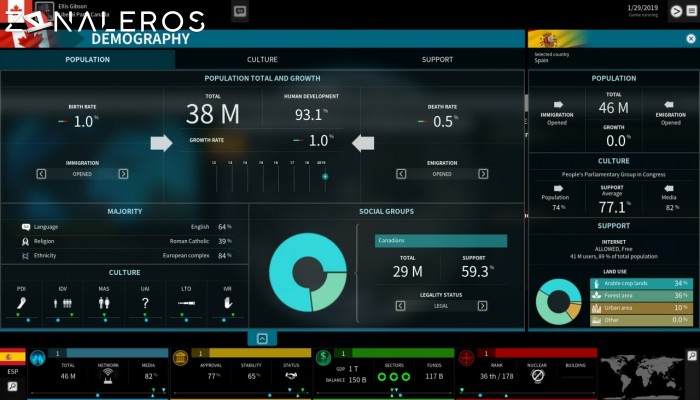The image size is (700, 400).
Task: Click the PDI culture icon
Action: (22, 301)
